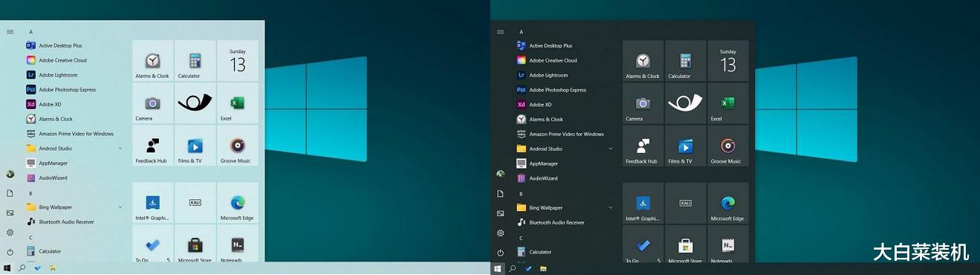Open mail horn tile in light Start menu
This screenshot has height=275, width=980.
click(x=195, y=103)
